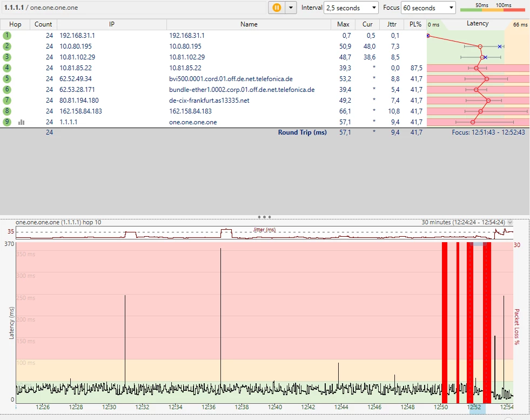Click the red packet loss bar near 12:50

445,322
